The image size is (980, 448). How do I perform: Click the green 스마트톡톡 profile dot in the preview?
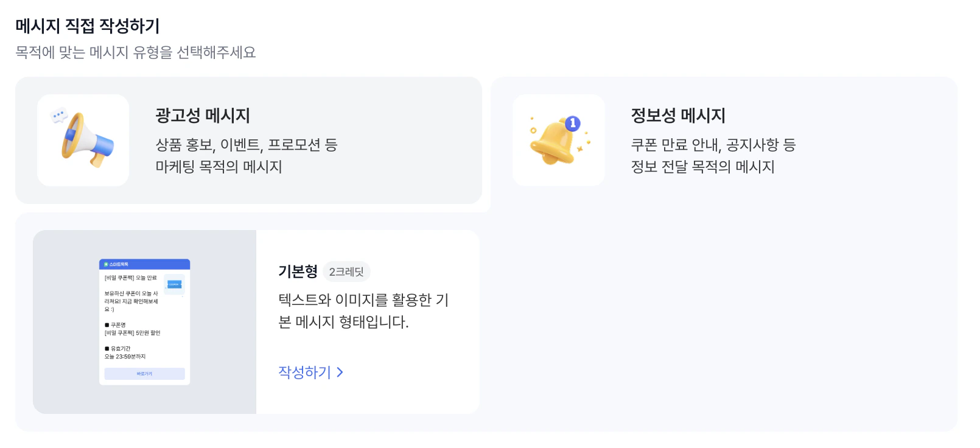click(x=105, y=264)
